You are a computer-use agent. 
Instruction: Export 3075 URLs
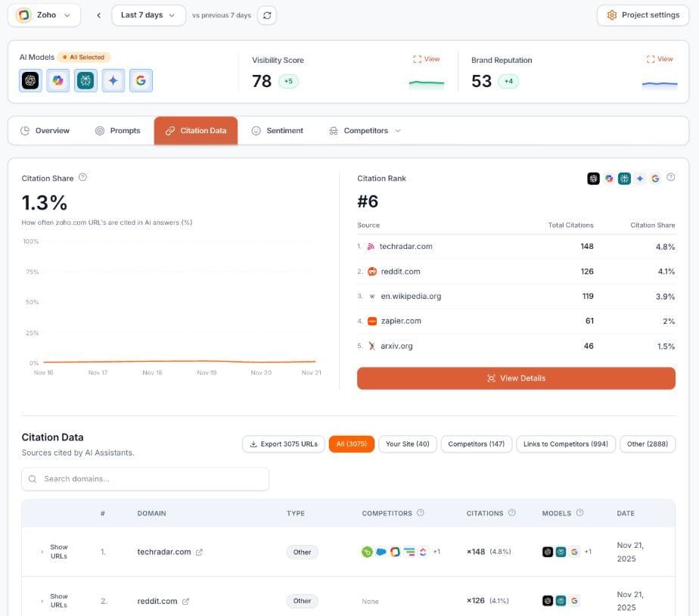point(284,443)
